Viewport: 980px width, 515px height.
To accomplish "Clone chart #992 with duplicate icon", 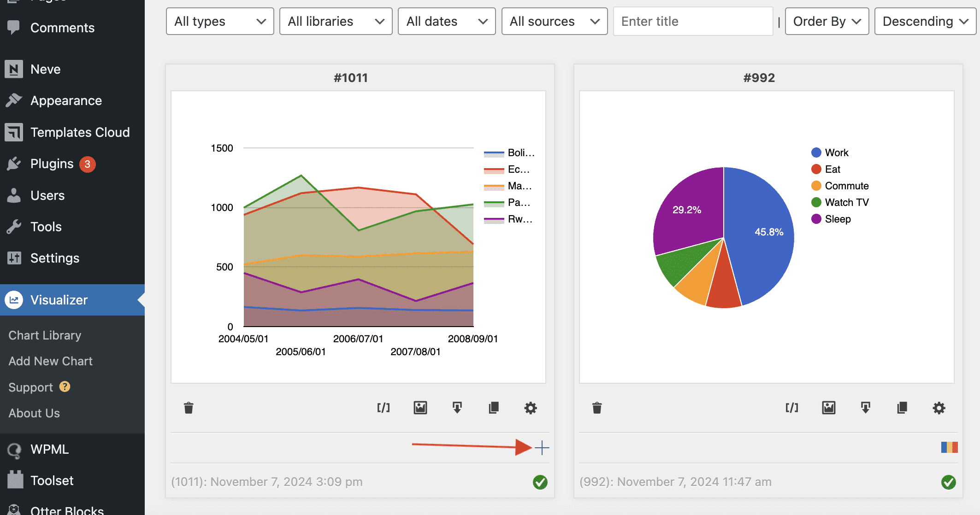I will [x=902, y=408].
